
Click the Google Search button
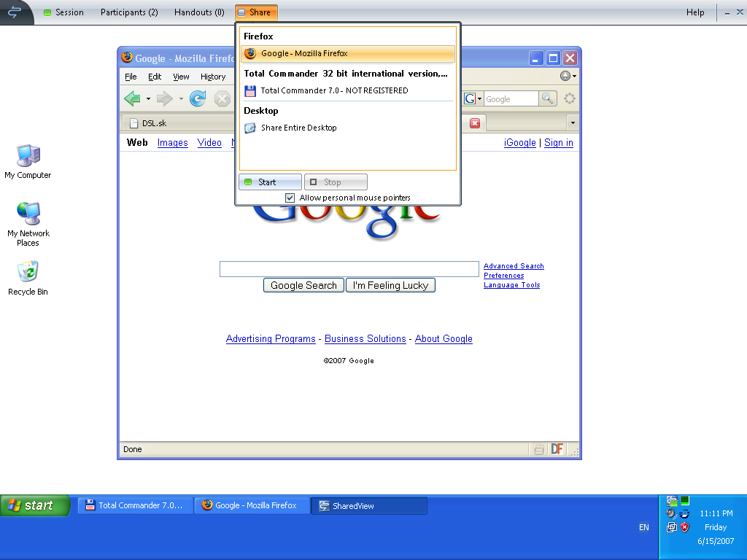(x=304, y=285)
